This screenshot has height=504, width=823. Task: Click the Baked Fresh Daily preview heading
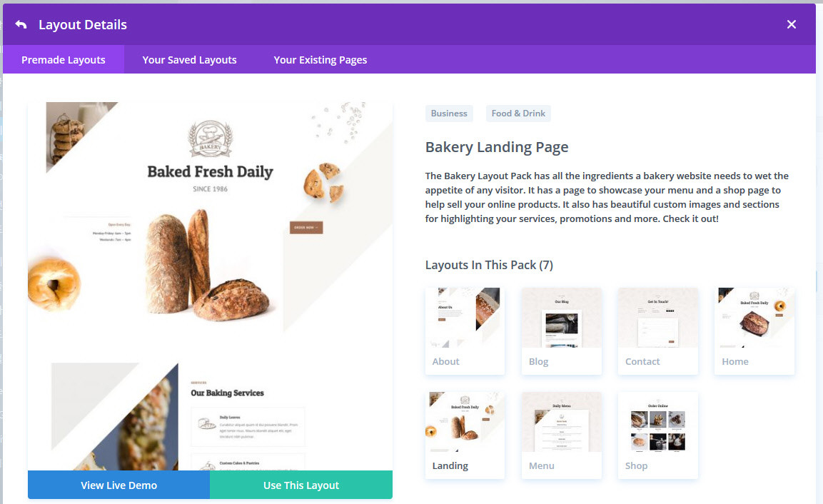(210, 172)
